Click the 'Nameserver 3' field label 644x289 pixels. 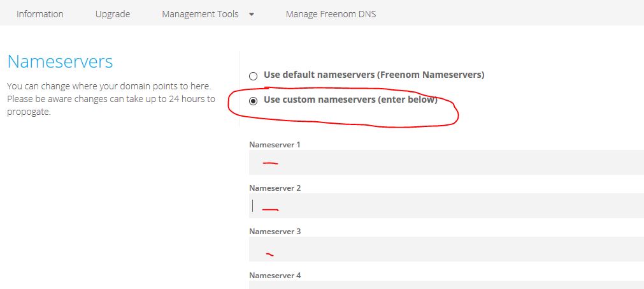coord(275,232)
